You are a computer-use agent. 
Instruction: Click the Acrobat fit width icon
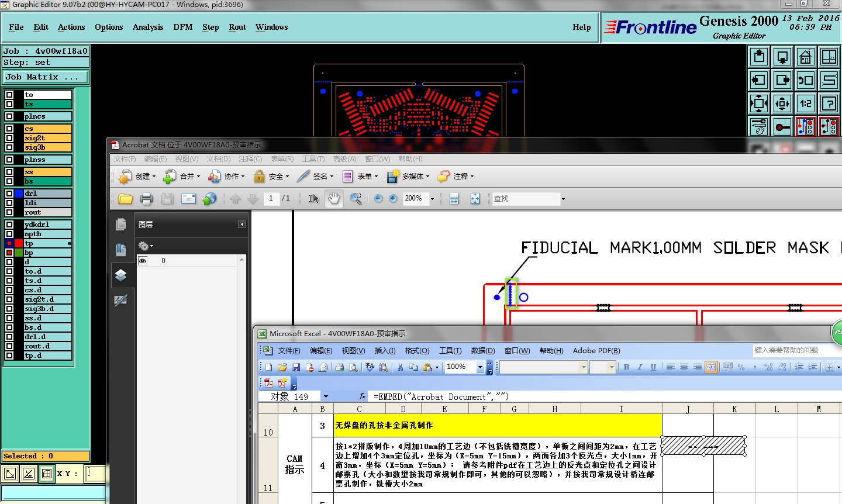click(x=454, y=199)
